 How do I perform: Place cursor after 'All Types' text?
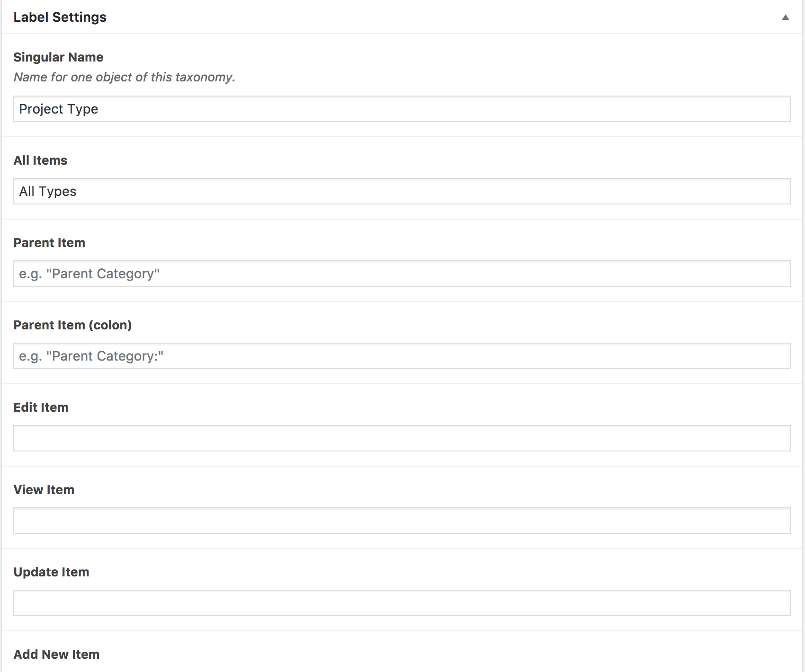click(x=77, y=191)
